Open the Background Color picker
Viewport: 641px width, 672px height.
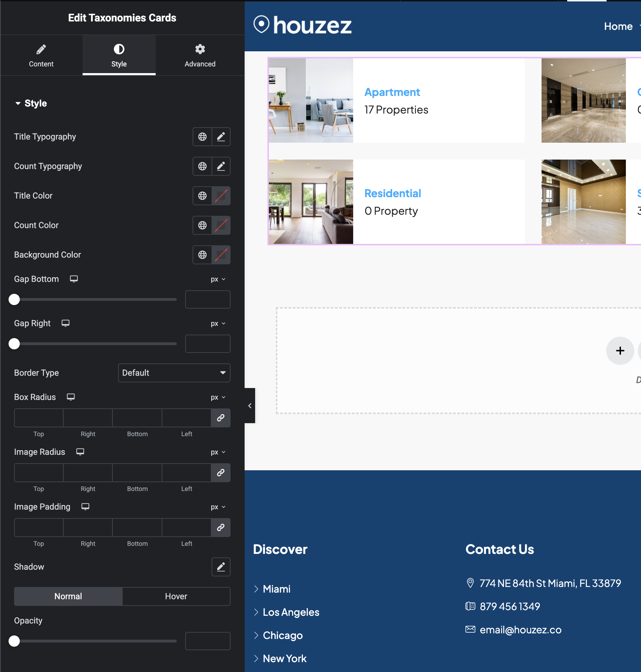221,255
